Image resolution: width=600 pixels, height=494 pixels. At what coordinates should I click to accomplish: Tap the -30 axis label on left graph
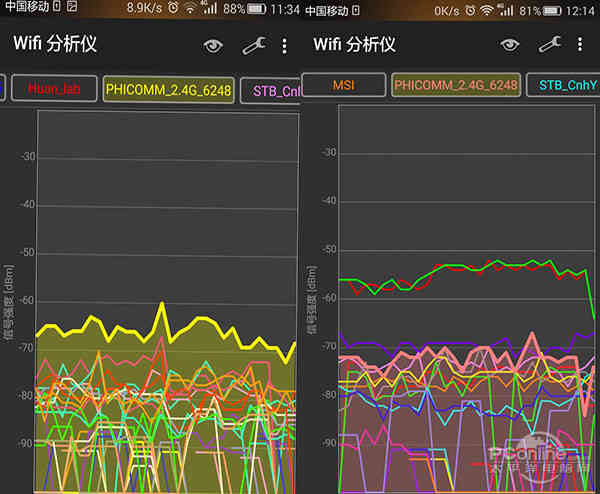[28, 156]
